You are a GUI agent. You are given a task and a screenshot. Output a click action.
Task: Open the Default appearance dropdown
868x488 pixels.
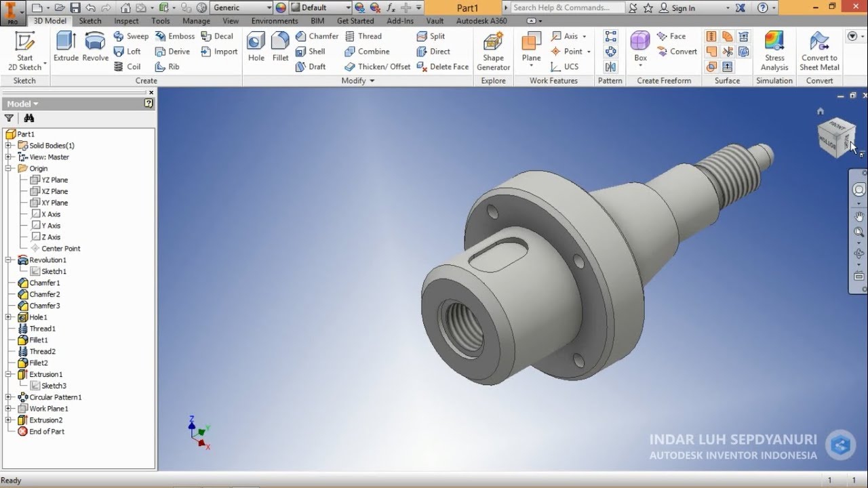[348, 7]
